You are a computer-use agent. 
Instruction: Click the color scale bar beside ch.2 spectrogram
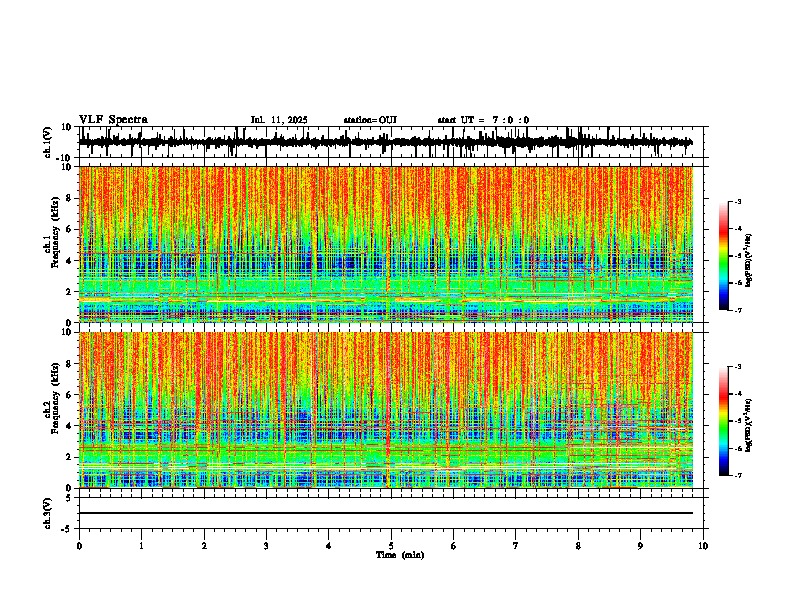(x=724, y=421)
